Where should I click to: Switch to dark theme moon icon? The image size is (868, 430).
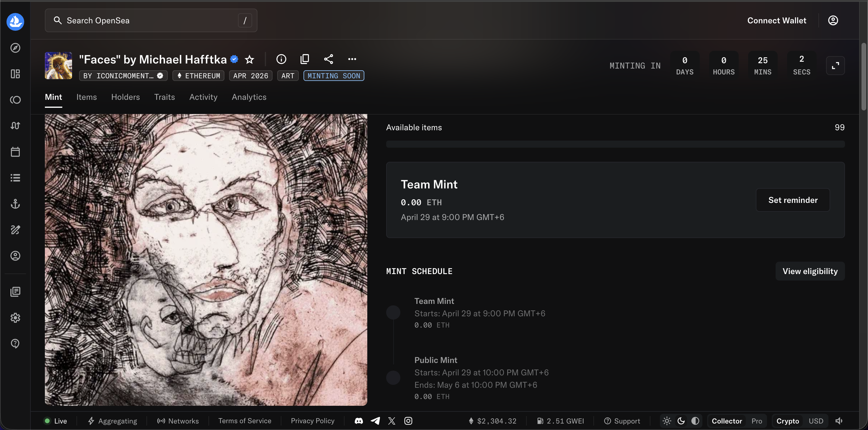[681, 421]
